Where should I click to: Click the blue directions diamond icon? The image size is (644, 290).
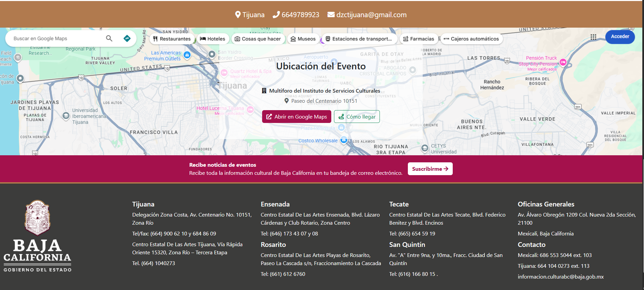click(127, 38)
